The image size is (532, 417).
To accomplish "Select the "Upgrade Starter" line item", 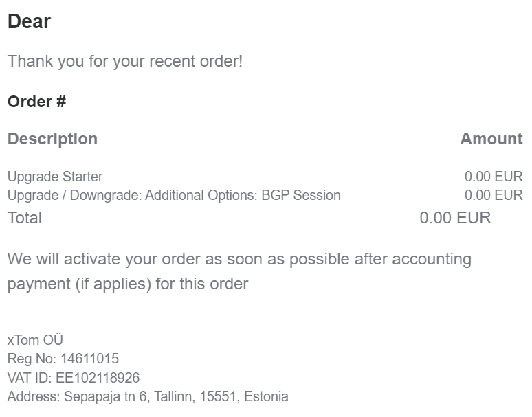I will pyautogui.click(x=55, y=177).
